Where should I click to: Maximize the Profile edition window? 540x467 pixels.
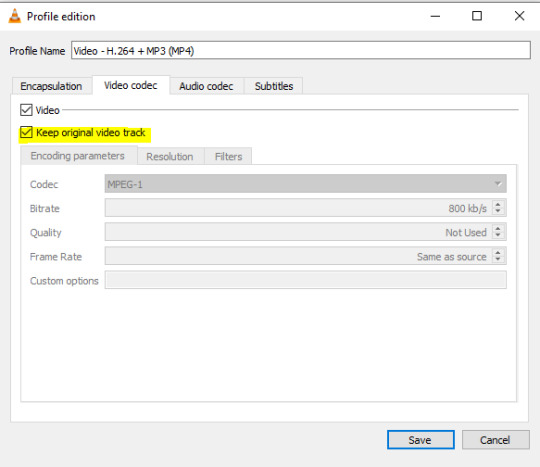[x=477, y=16]
